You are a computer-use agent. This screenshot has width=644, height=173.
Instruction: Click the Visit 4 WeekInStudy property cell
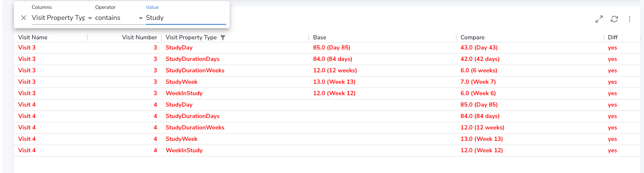pos(184,150)
